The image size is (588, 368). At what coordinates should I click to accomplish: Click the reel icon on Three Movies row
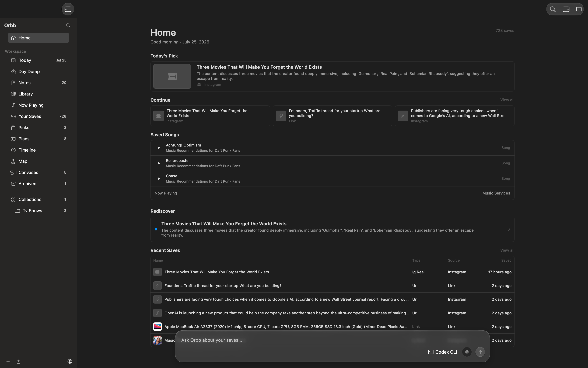[157, 272]
